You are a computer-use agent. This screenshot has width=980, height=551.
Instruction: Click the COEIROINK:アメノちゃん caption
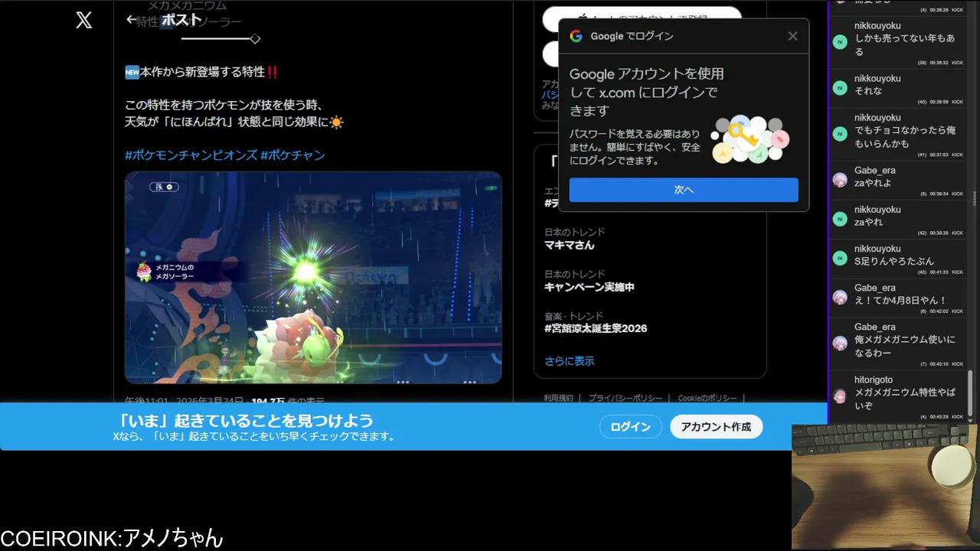112,538
